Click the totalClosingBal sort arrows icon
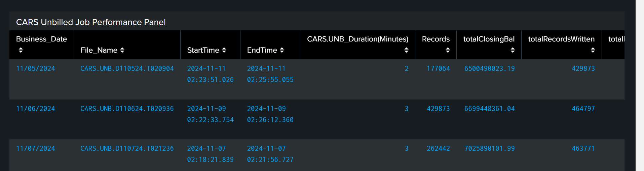The height and width of the screenshot is (171, 644). click(513, 50)
